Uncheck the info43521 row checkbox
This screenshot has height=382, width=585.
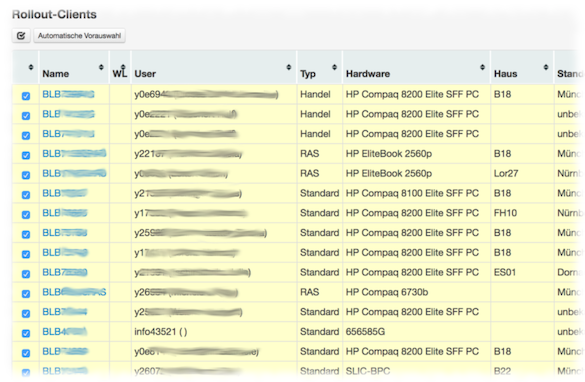26,333
